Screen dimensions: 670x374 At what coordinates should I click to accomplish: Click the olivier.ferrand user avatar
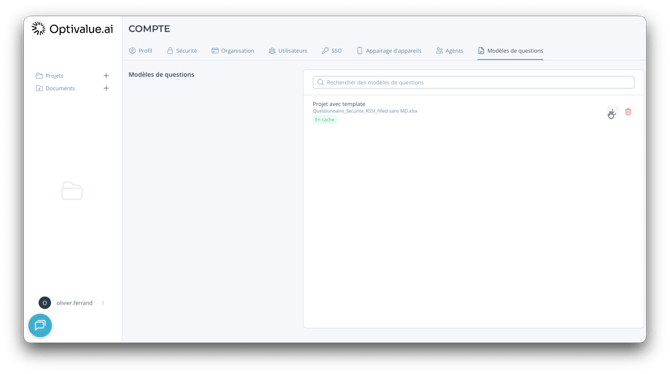[x=44, y=303]
